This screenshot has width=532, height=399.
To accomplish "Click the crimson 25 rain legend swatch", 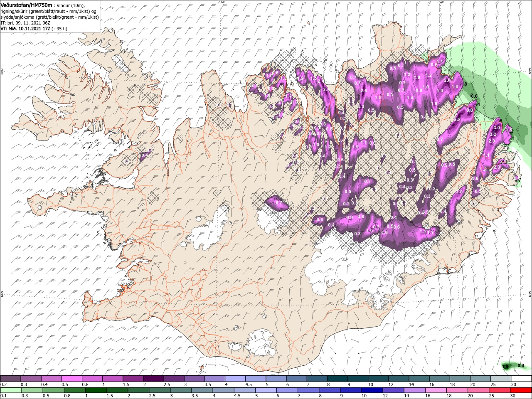I will tap(500, 390).
